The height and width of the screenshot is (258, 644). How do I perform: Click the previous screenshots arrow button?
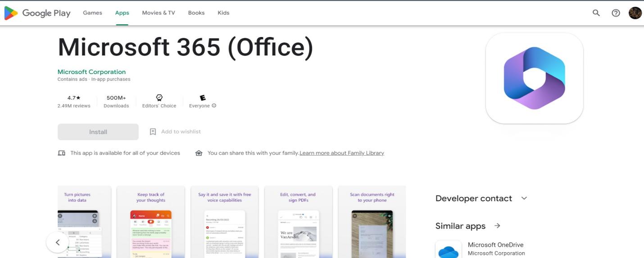(58, 242)
